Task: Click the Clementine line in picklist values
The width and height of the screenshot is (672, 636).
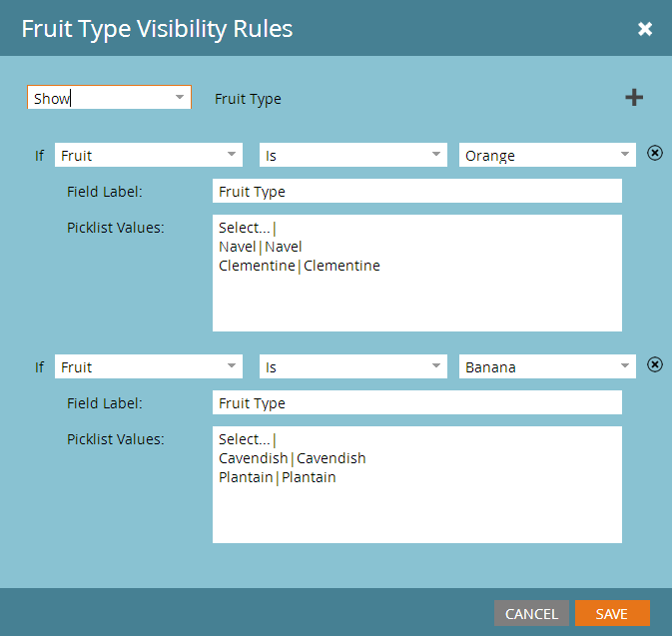Action: click(300, 266)
